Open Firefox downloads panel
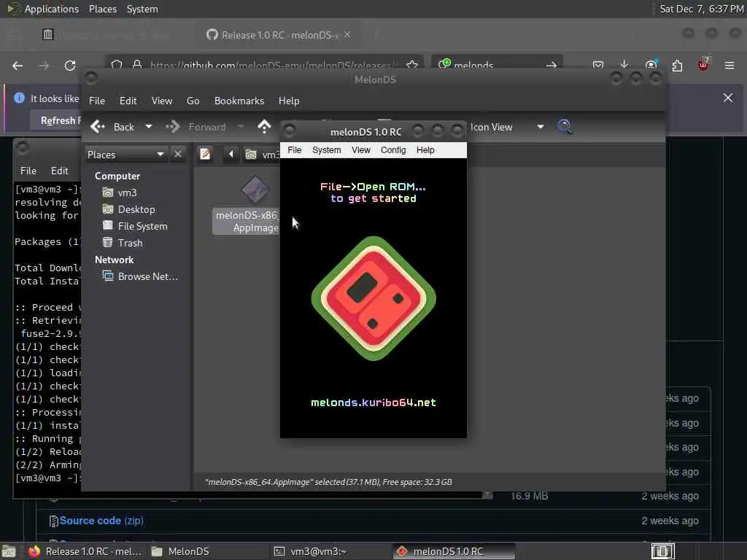The height and width of the screenshot is (560, 747). coord(624,65)
